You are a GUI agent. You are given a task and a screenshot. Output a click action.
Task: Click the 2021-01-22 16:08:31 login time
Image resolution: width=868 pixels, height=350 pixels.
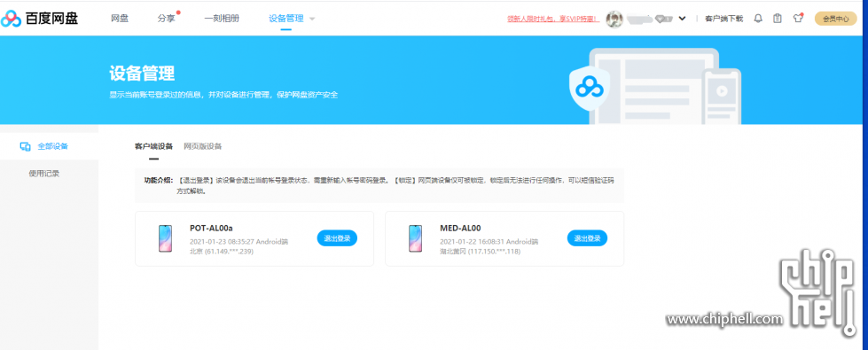(x=472, y=242)
